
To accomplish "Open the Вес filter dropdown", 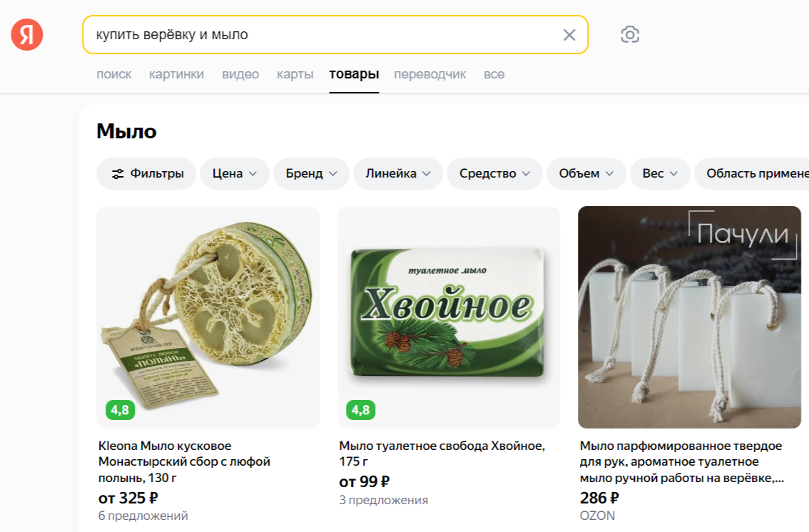I will coord(660,173).
